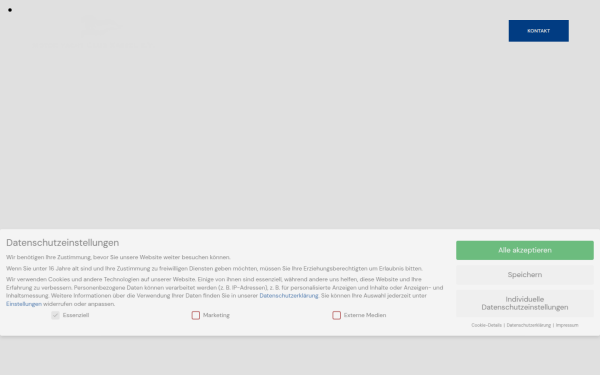The image size is (600, 375).
Task: Save the selection with Speichern
Action: click(525, 275)
